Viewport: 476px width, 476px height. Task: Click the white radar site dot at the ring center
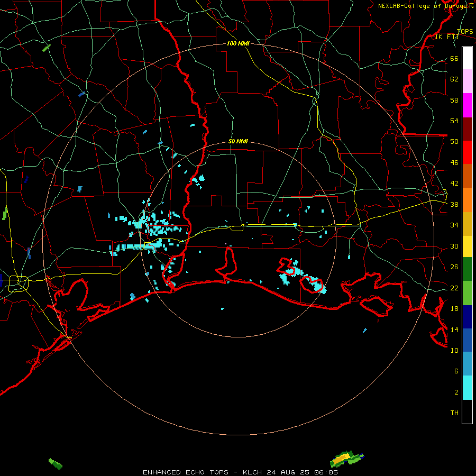coord(225,243)
